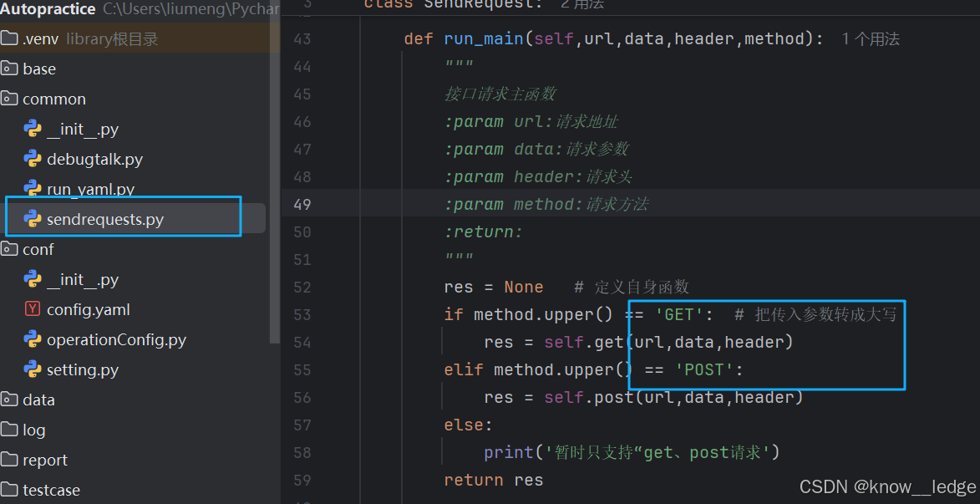Screen dimensions: 980x504
Task: Click the 'else:' keyword on line 57
Action: coord(468,425)
